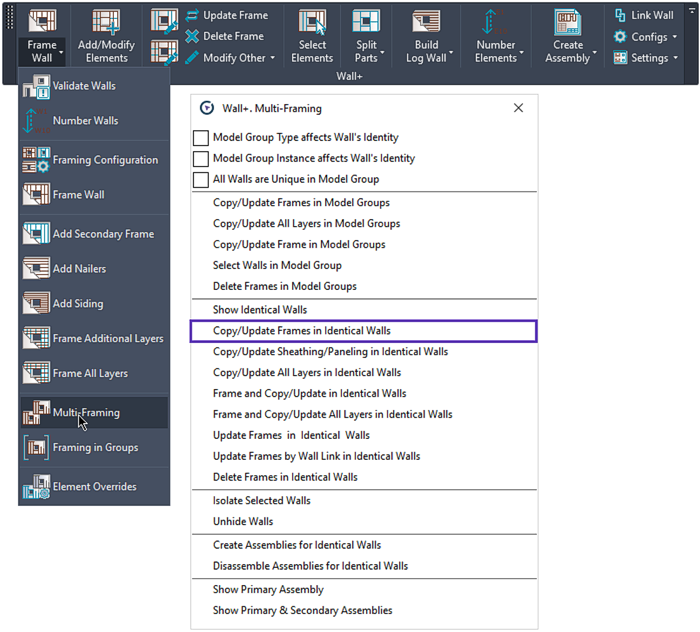Close the Multi-Framing dialog
700x632 pixels.
pyautogui.click(x=518, y=108)
